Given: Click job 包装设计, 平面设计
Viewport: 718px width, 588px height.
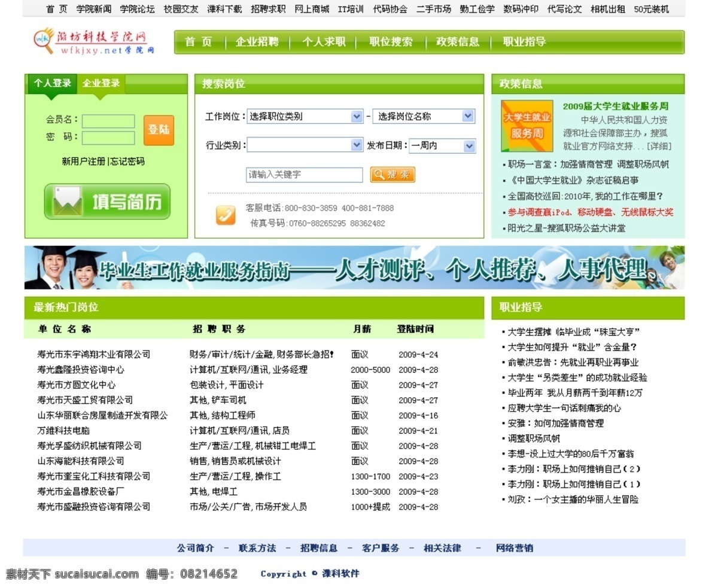Looking at the screenshot, I should click(x=227, y=385).
